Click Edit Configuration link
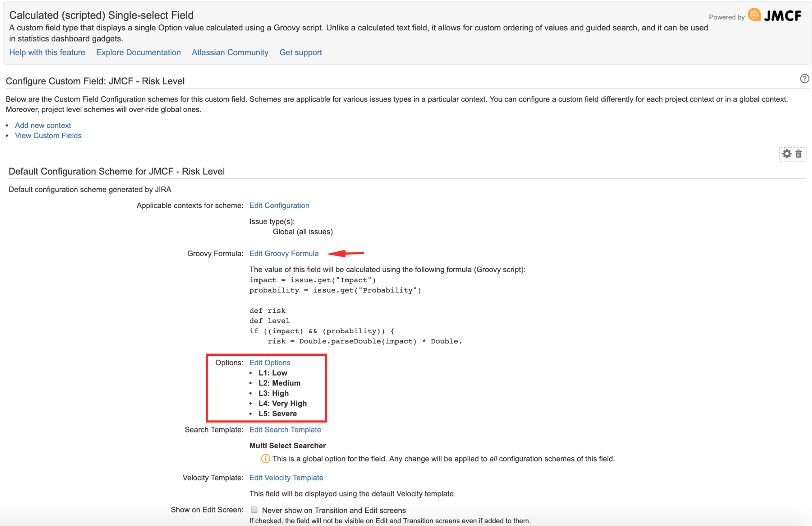 [279, 205]
